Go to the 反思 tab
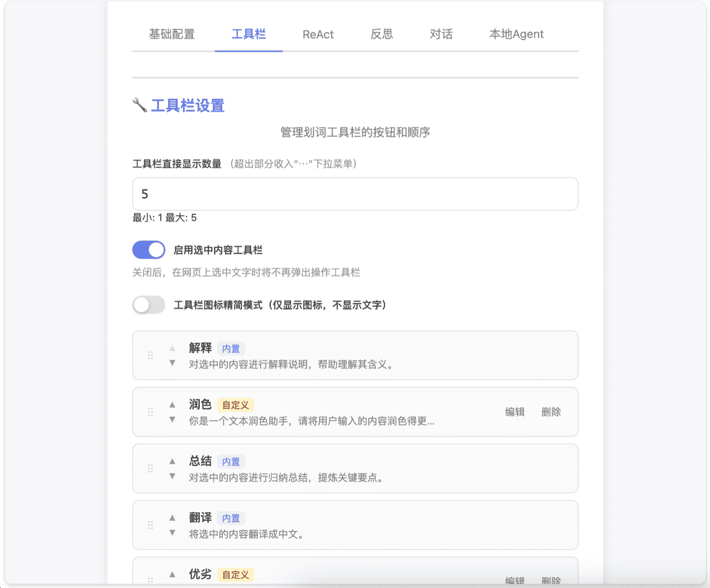The width and height of the screenshot is (710, 588). (x=382, y=34)
